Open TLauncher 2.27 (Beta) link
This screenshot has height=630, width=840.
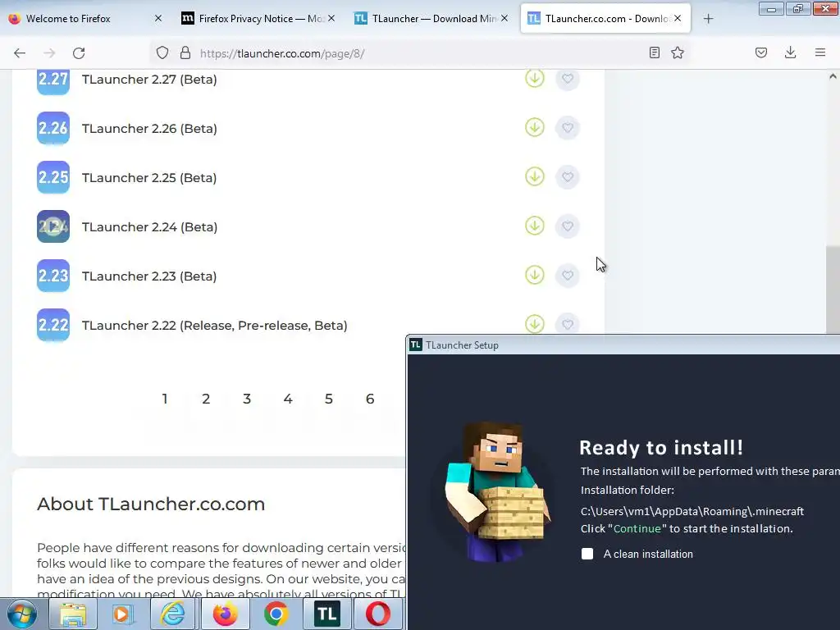click(149, 80)
